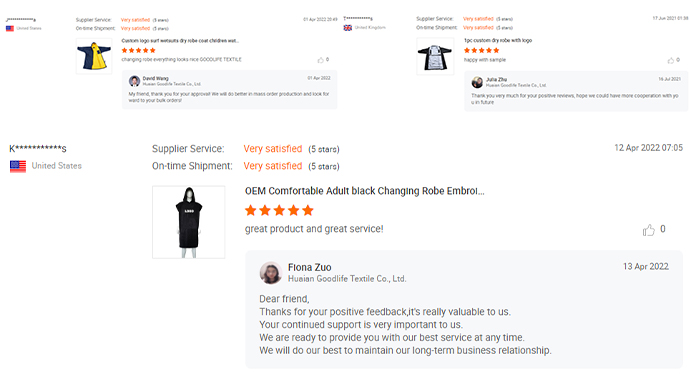
Task: Click reviewer name K***********s
Action: 38,149
